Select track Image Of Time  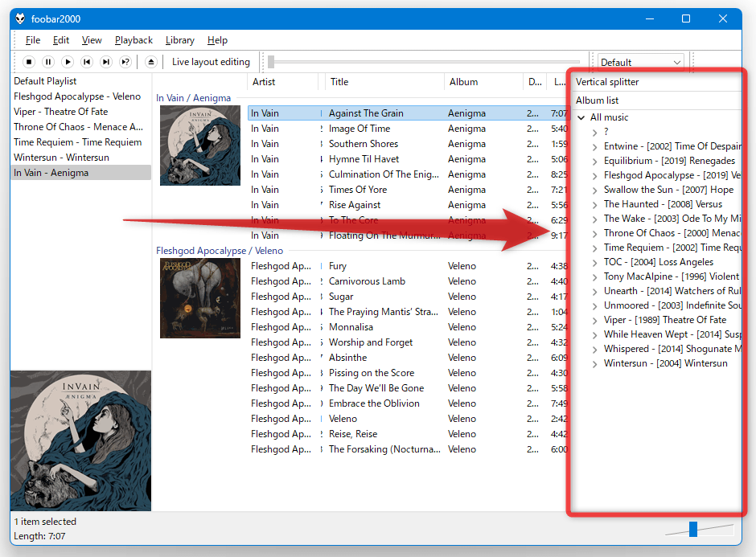coord(408,129)
